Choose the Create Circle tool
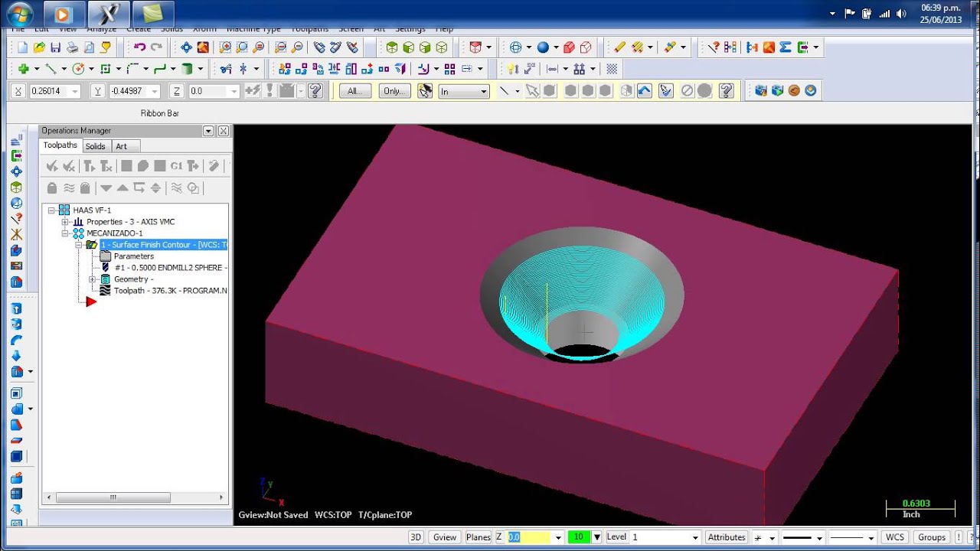The height and width of the screenshot is (551, 980). tap(78, 69)
